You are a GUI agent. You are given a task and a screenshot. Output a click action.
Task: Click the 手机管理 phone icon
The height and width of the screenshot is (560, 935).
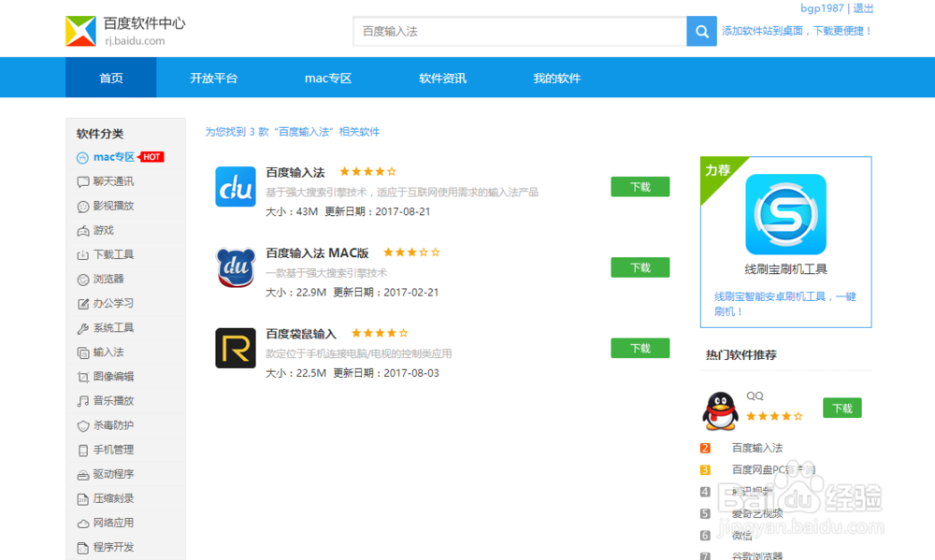tap(82, 450)
